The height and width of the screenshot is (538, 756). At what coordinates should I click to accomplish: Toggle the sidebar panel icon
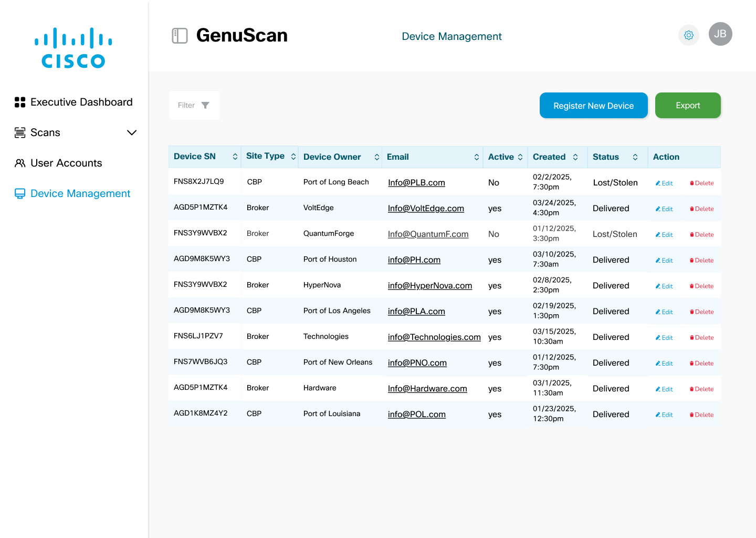tap(180, 36)
